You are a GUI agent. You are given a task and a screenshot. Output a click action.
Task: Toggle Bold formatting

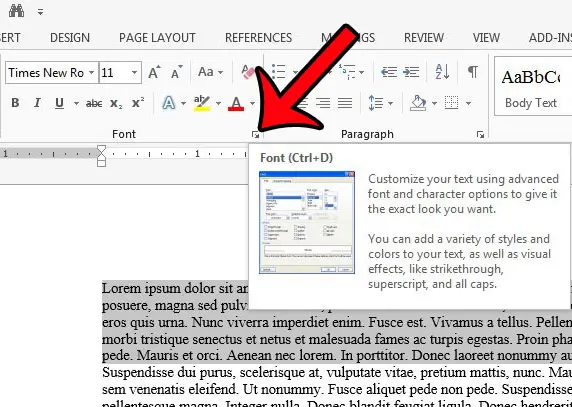coord(15,103)
